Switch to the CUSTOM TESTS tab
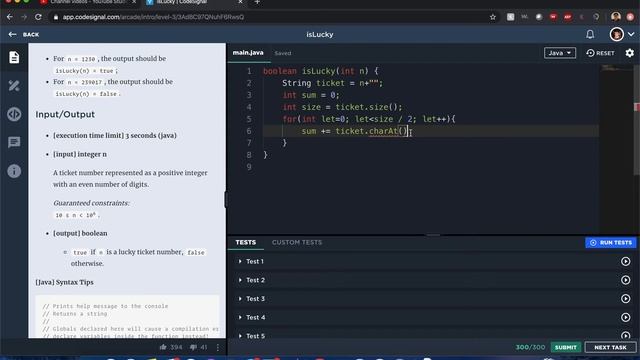Image resolution: width=640 pixels, height=360 pixels. pyautogui.click(x=297, y=242)
